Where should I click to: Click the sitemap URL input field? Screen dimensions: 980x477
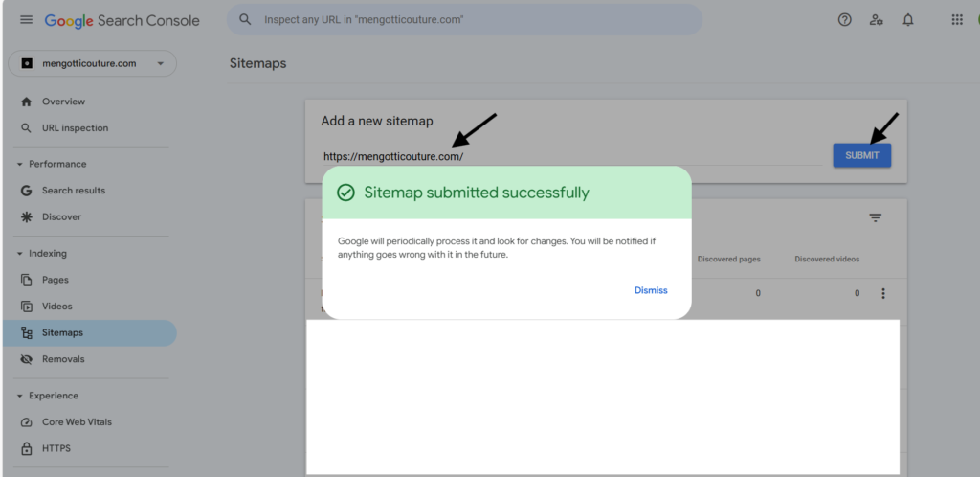(x=572, y=156)
